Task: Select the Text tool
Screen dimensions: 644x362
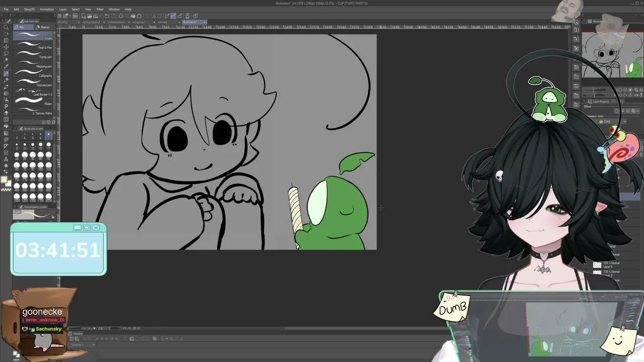Action: pyautogui.click(x=6, y=159)
